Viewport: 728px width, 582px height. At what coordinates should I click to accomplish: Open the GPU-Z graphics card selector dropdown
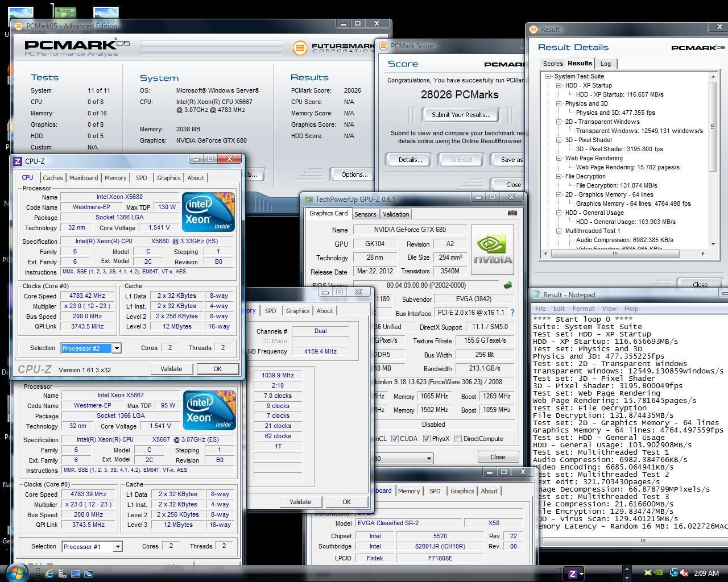pos(429,458)
